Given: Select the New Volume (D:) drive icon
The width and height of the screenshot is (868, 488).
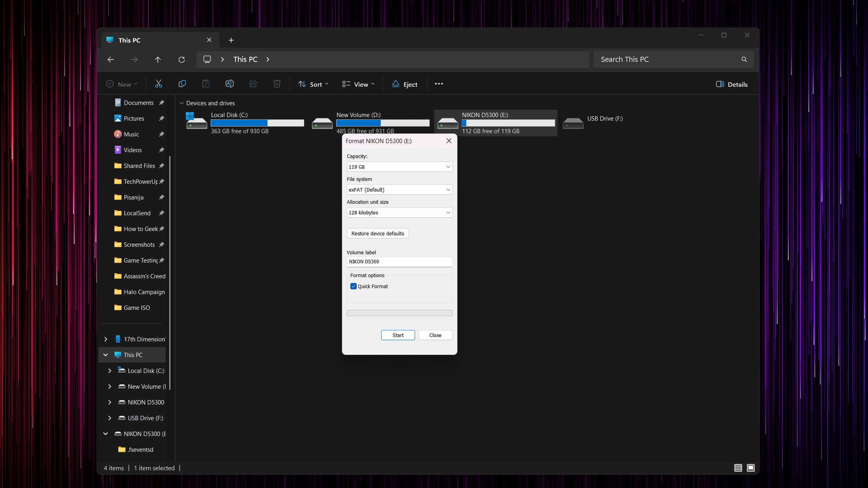Looking at the screenshot, I should pyautogui.click(x=322, y=123).
